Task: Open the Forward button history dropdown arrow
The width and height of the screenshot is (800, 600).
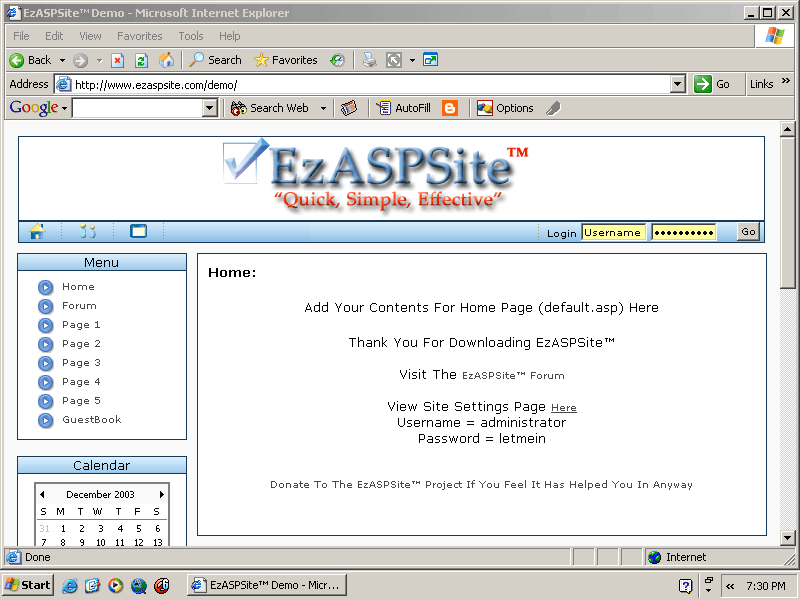Action: (x=99, y=61)
